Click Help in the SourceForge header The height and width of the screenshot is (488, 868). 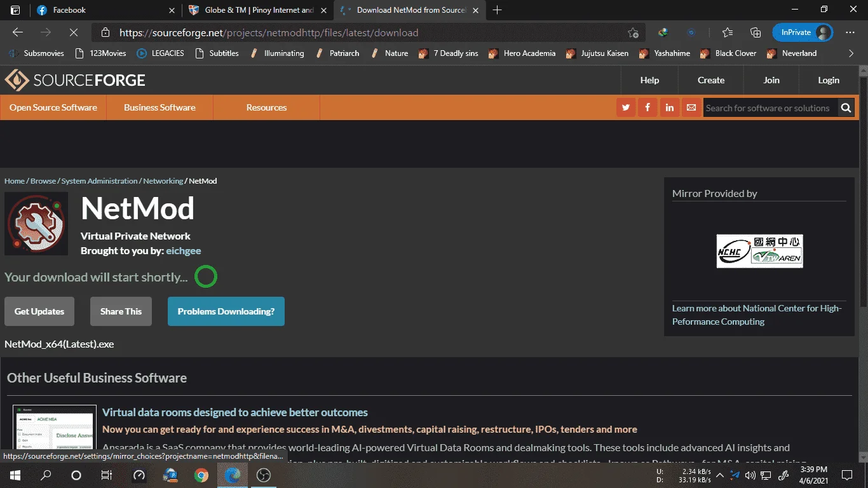649,80
